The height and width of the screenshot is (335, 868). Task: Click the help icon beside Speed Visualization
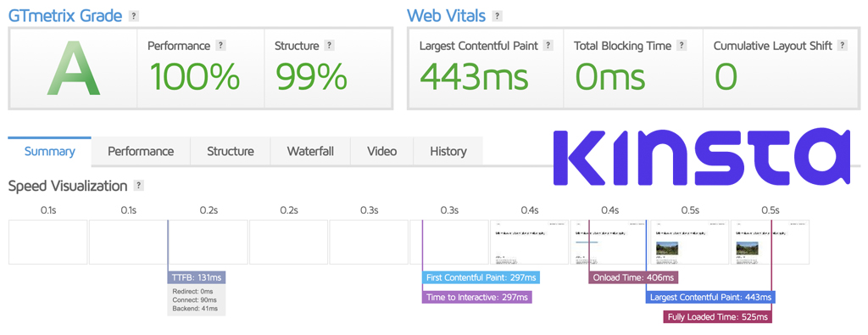click(x=138, y=186)
